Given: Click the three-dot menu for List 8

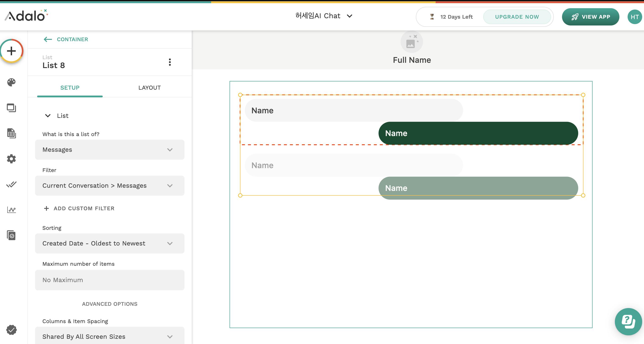Looking at the screenshot, I should tap(170, 62).
